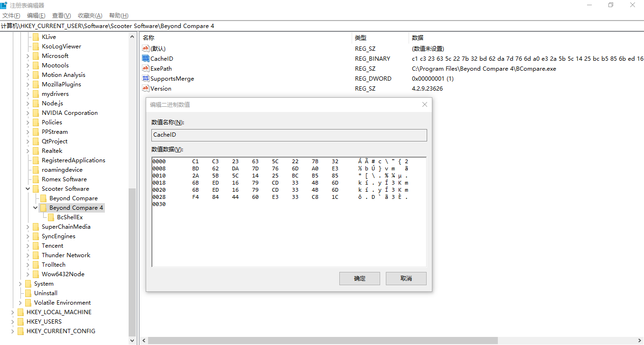644x345 pixels.
Task: Click the HKEY_LOCAL_MACHINE folder icon
Action: pos(21,312)
